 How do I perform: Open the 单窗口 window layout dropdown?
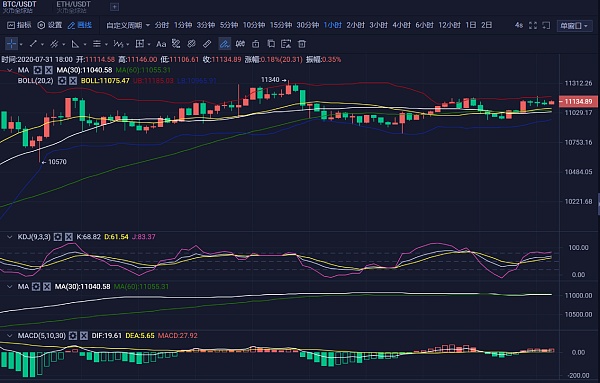[x=574, y=26]
